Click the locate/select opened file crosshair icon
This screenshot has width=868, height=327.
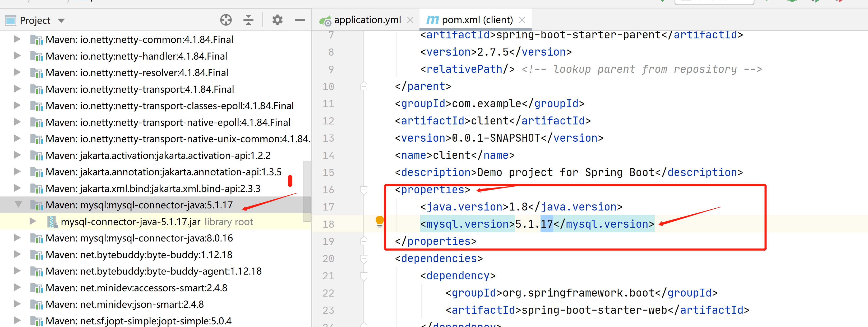pos(226,20)
